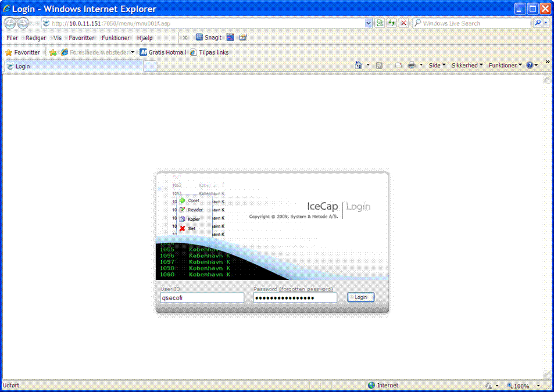Click the Print icon in command bar

click(x=411, y=65)
